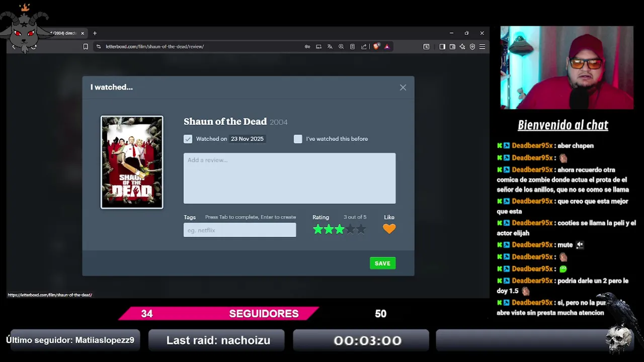
Task: Open the Brave VPN shield icon
Action: point(472,47)
